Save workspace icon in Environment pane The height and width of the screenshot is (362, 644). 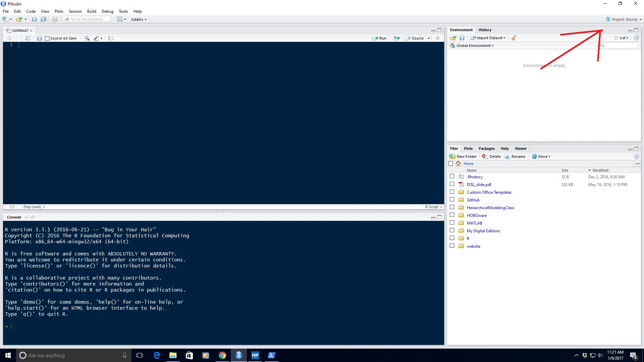462,38
